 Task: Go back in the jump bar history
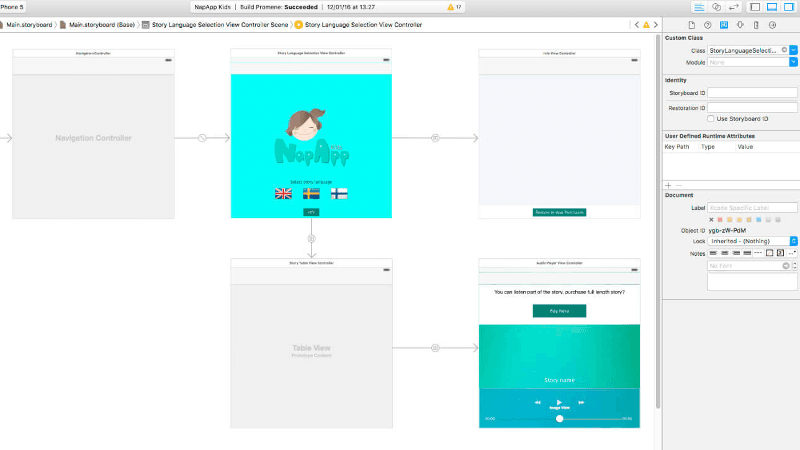point(637,24)
